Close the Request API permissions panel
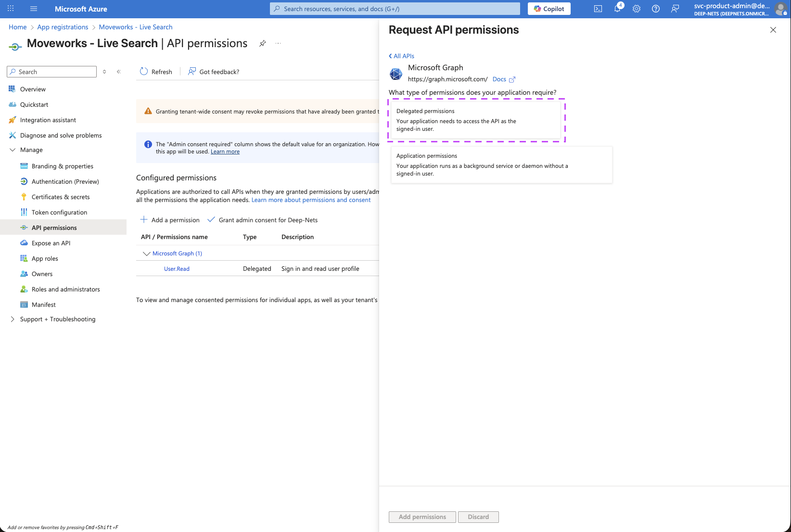Image resolution: width=791 pixels, height=532 pixels. pyautogui.click(x=773, y=30)
